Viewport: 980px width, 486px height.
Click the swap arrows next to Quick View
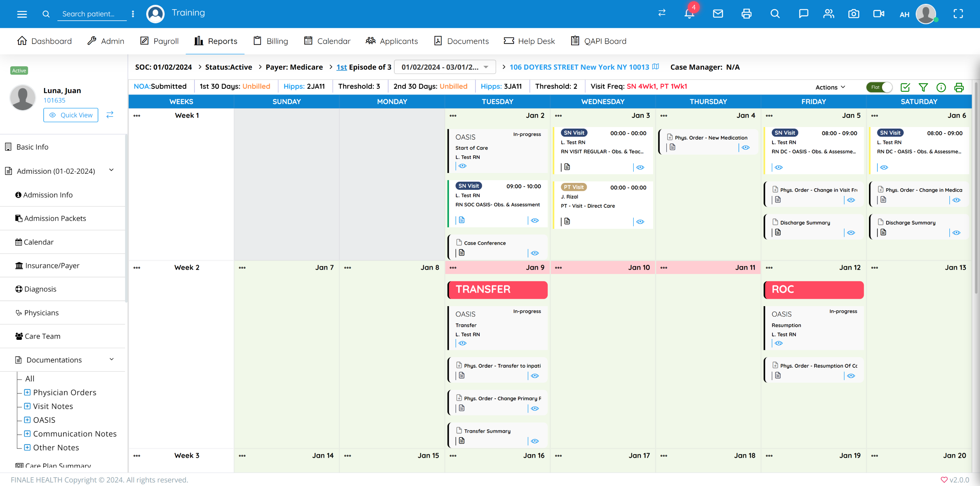click(x=110, y=115)
